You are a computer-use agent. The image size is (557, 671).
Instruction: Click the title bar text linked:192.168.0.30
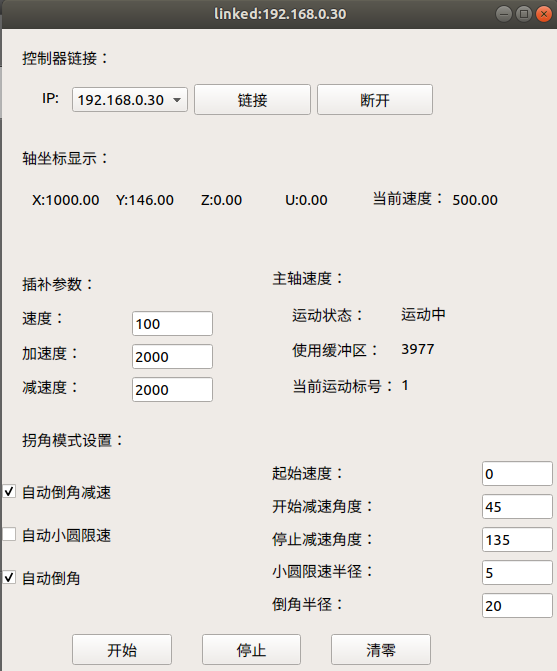click(x=280, y=14)
